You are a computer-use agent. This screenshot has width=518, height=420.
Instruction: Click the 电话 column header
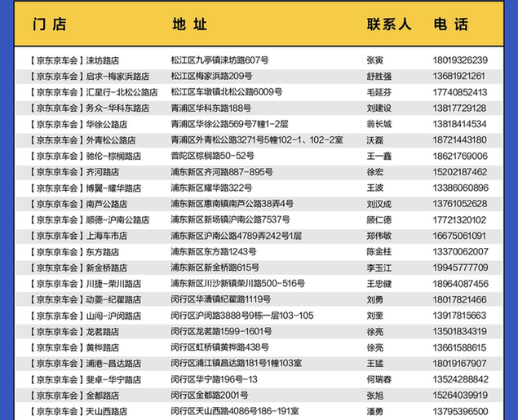click(450, 24)
